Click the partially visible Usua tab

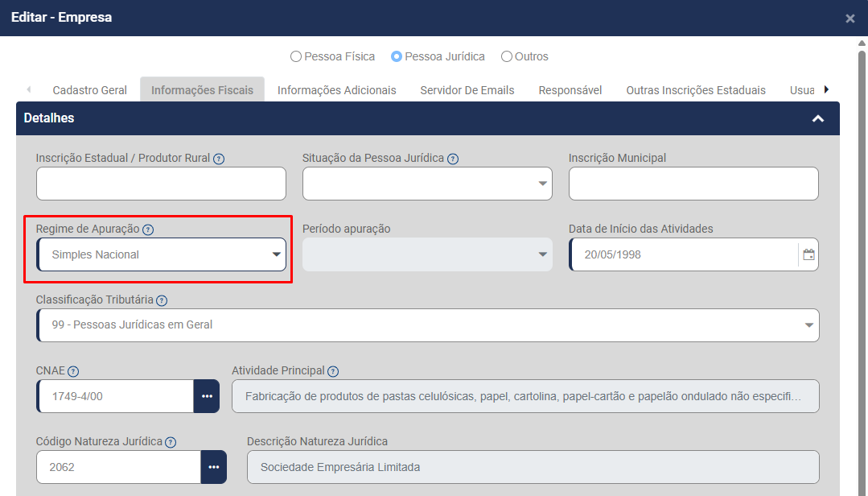(x=801, y=90)
